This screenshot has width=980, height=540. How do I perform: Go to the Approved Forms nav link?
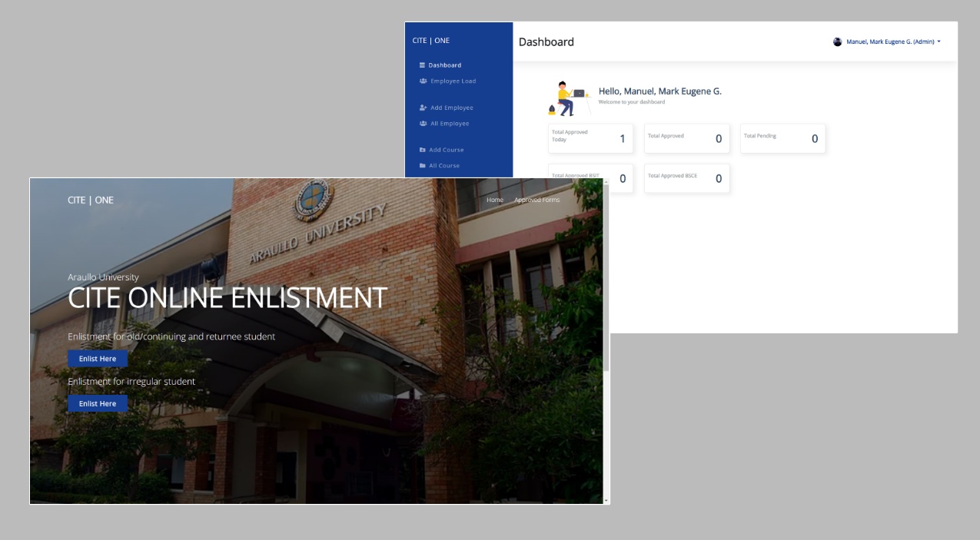coord(537,200)
